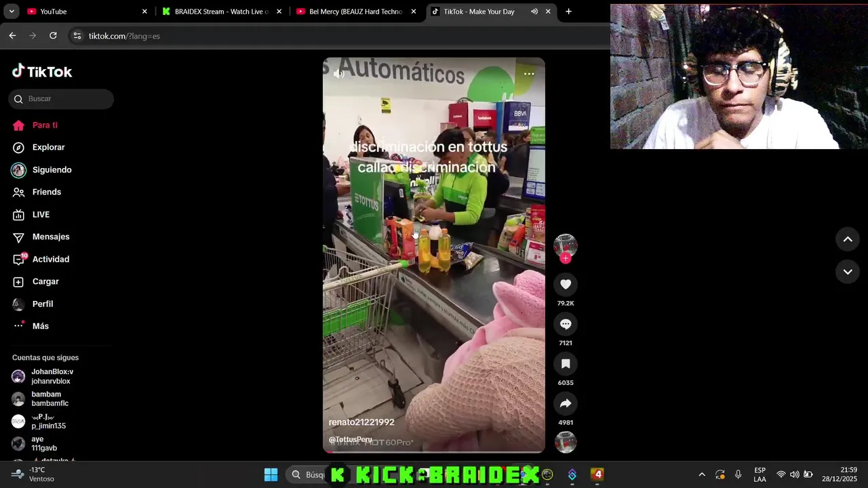The height and width of the screenshot is (488, 868).
Task: Go to previous video with up chevron
Action: tap(848, 239)
